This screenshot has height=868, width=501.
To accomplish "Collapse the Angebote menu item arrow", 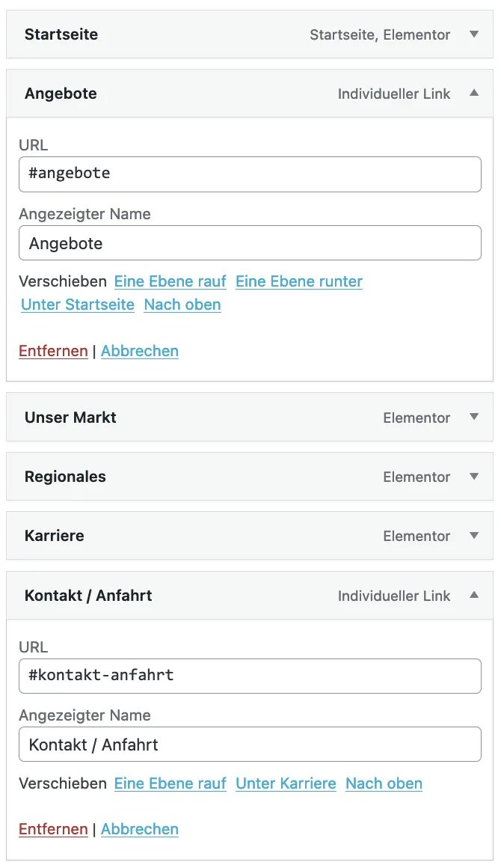I will 473,93.
